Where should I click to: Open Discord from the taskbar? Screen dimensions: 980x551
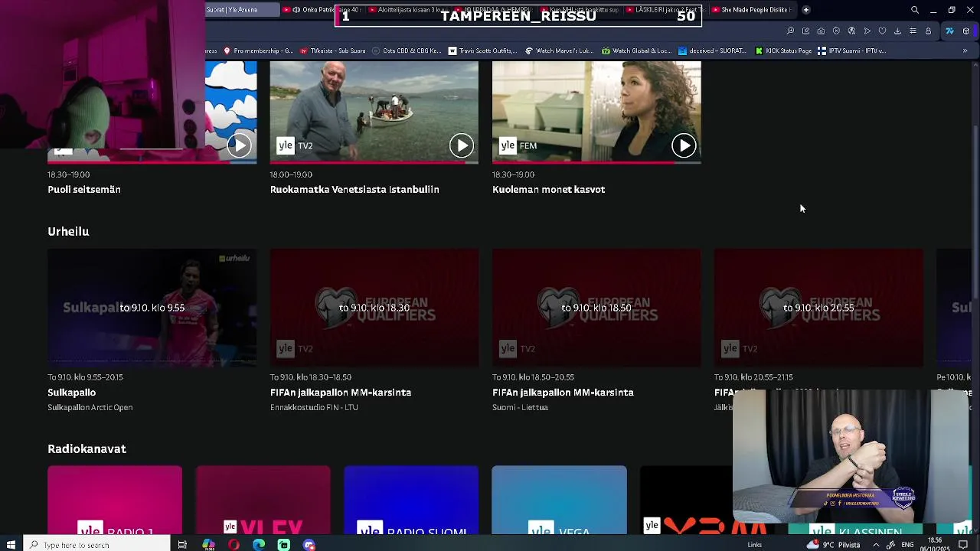[309, 545]
